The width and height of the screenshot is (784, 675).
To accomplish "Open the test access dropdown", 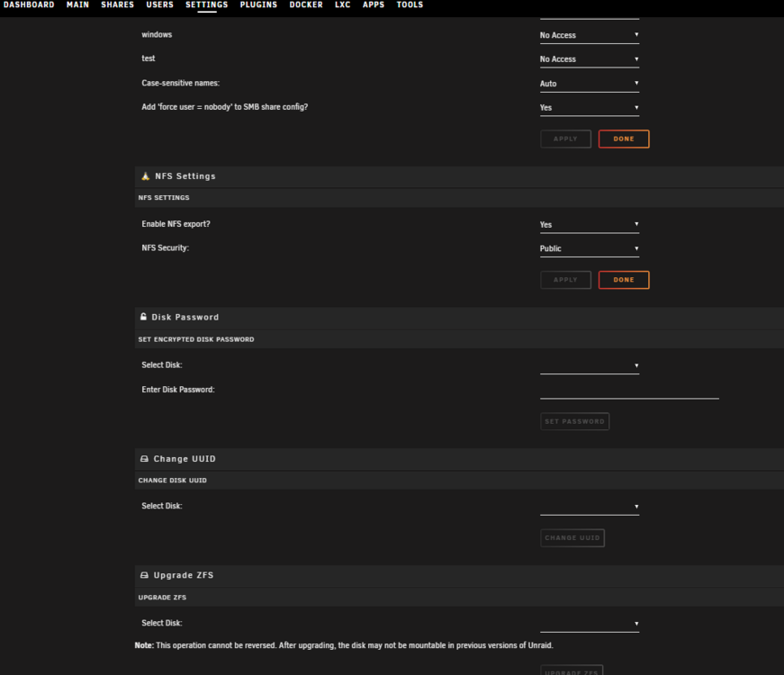I will point(589,59).
